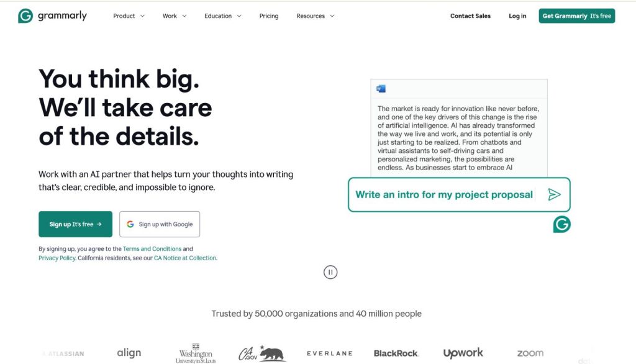The width and height of the screenshot is (636, 364).
Task: Click the Write an intro prompt text
Action: pyautogui.click(x=443, y=194)
